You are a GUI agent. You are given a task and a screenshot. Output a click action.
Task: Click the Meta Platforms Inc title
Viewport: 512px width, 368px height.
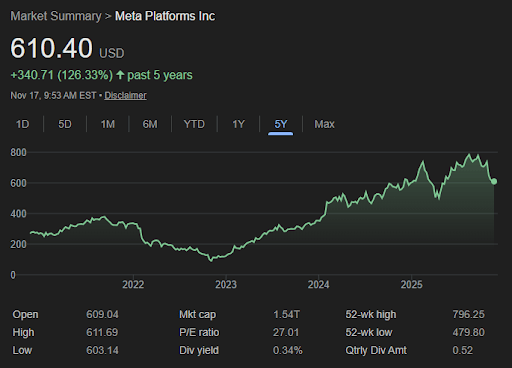click(x=165, y=16)
